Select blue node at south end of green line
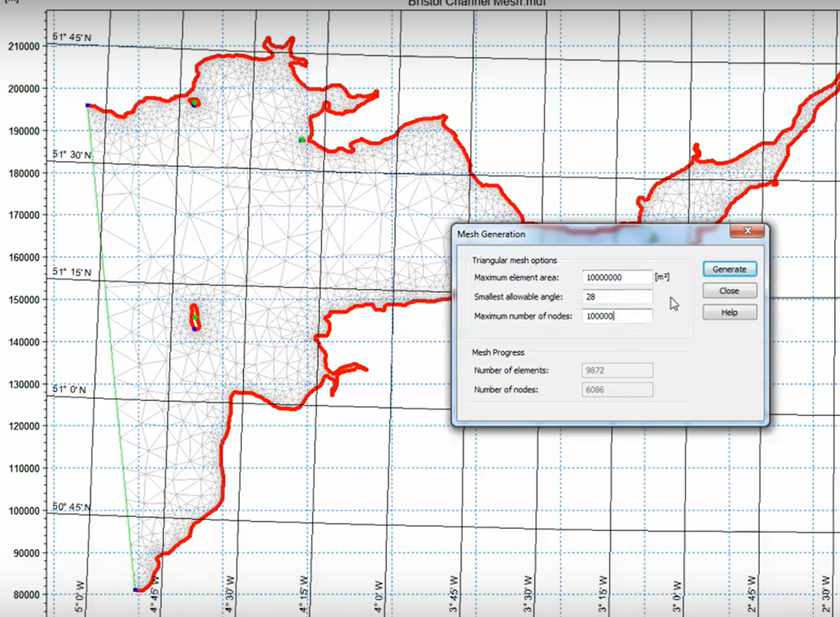This screenshot has height=617, width=840. point(135,590)
